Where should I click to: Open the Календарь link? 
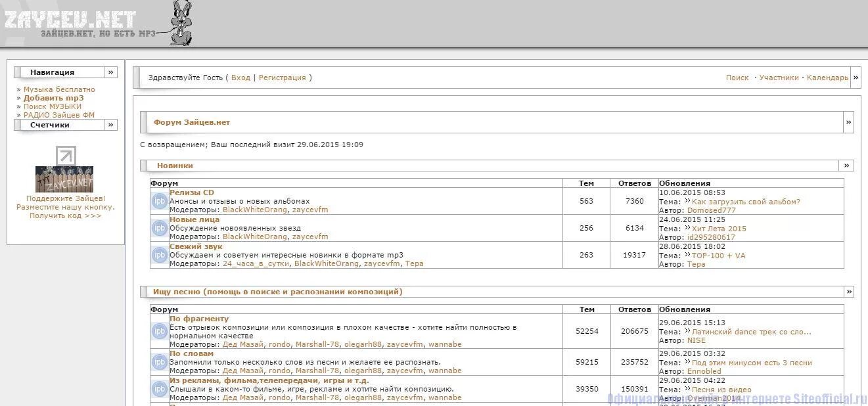pos(827,78)
